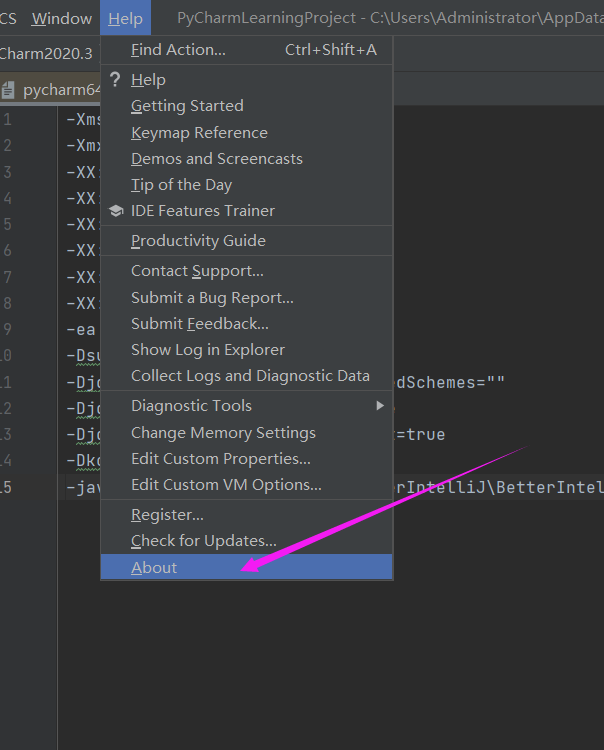The width and height of the screenshot is (604, 750).
Task: Click the IDE Features Trainer graduation cap icon
Action: pos(116,211)
